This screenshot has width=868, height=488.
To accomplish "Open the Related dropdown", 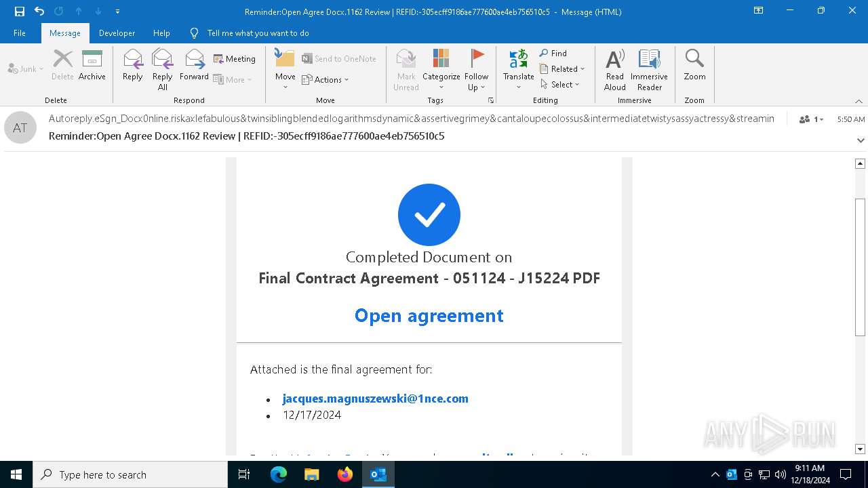I will (562, 68).
